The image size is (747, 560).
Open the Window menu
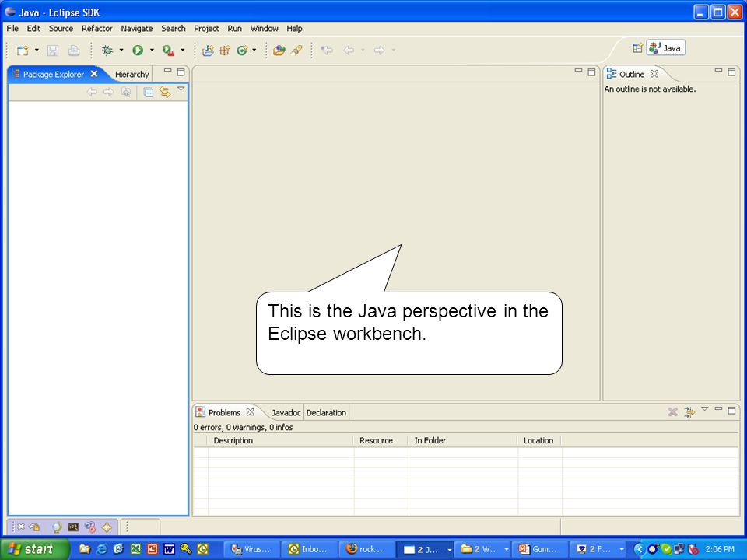tap(264, 29)
